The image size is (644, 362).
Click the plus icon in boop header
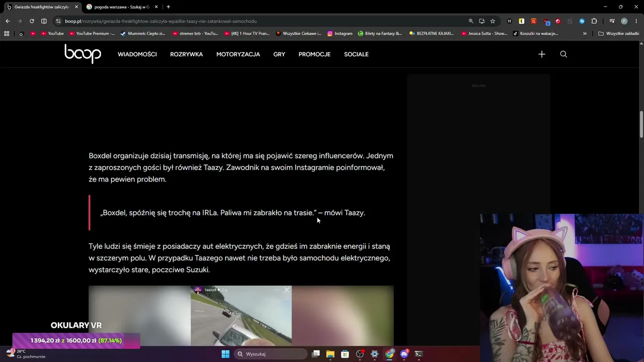click(541, 54)
